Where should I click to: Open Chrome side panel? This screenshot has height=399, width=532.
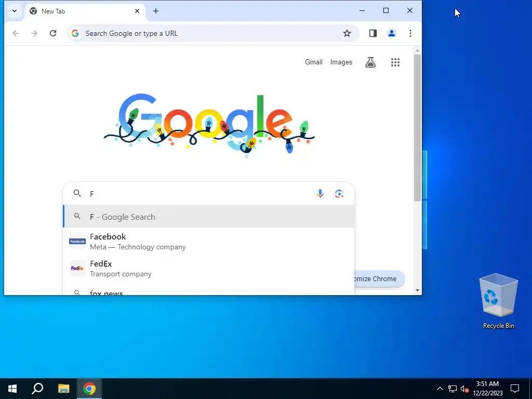(x=373, y=33)
